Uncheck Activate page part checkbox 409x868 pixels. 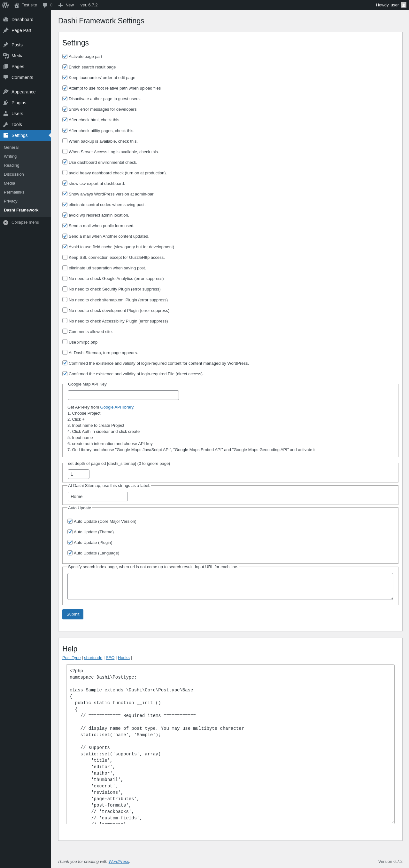pyautogui.click(x=65, y=56)
